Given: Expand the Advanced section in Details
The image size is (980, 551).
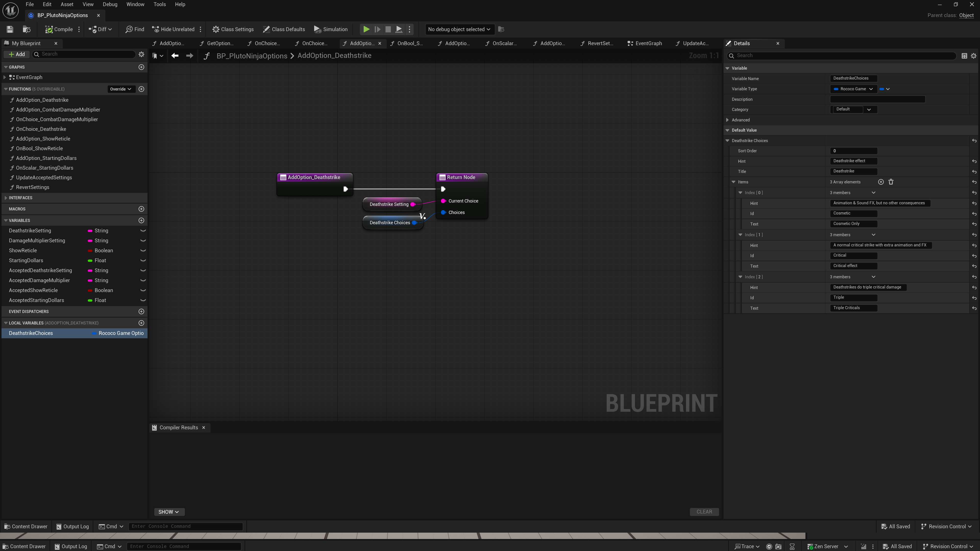Looking at the screenshot, I should tap(727, 120).
